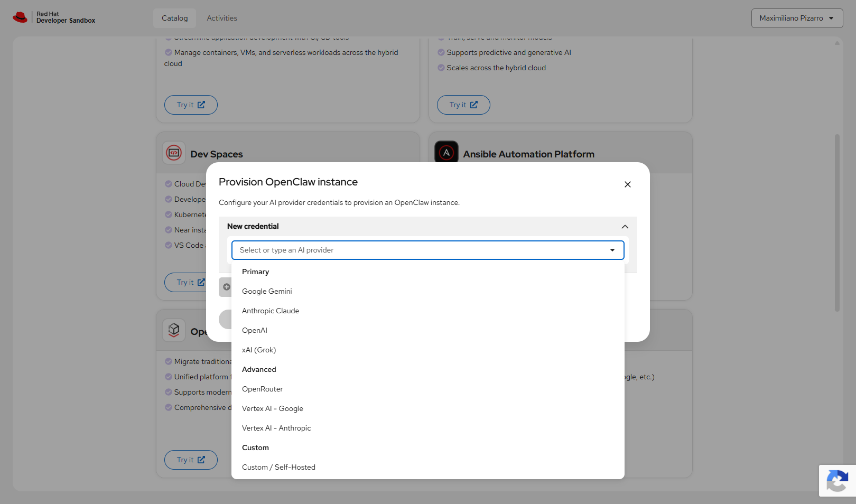Open the Maximiliano Pizarro user menu
The image size is (856, 504).
coord(797,18)
